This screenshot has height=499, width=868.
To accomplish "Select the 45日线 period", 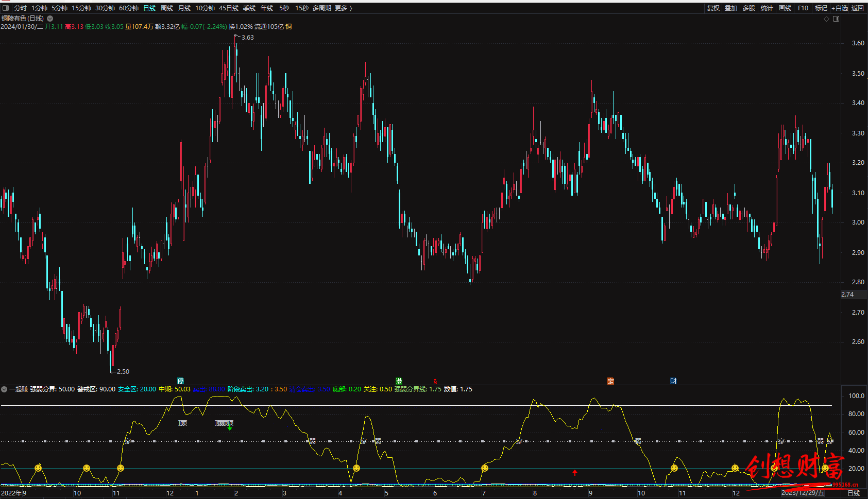I will pos(229,8).
